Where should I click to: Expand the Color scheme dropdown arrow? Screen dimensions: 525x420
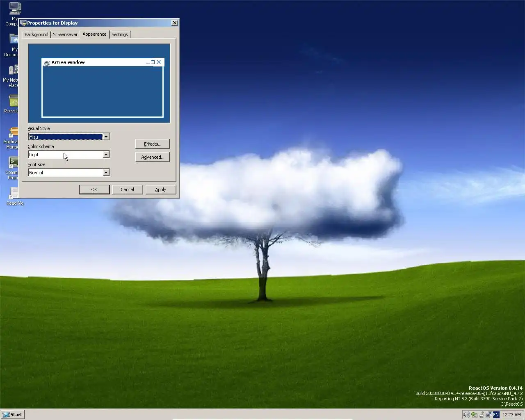pos(106,155)
